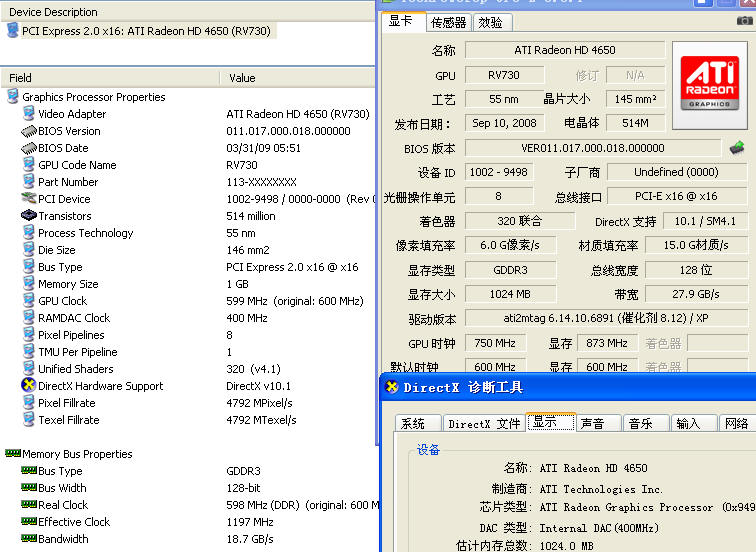This screenshot has width=756, height=552.
Task: Click the Pixel Pipelines row icon
Action: [29, 335]
